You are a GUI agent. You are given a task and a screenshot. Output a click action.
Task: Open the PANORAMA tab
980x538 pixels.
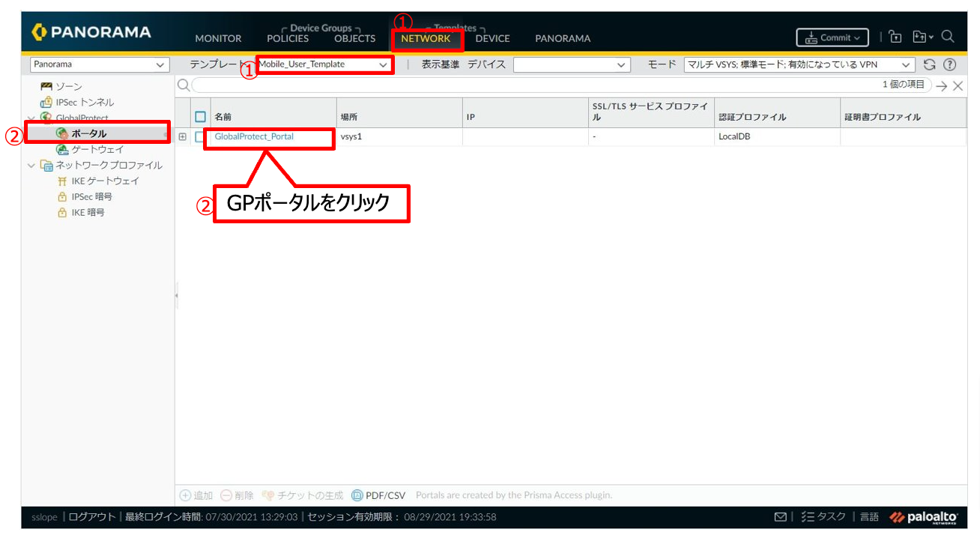point(563,38)
